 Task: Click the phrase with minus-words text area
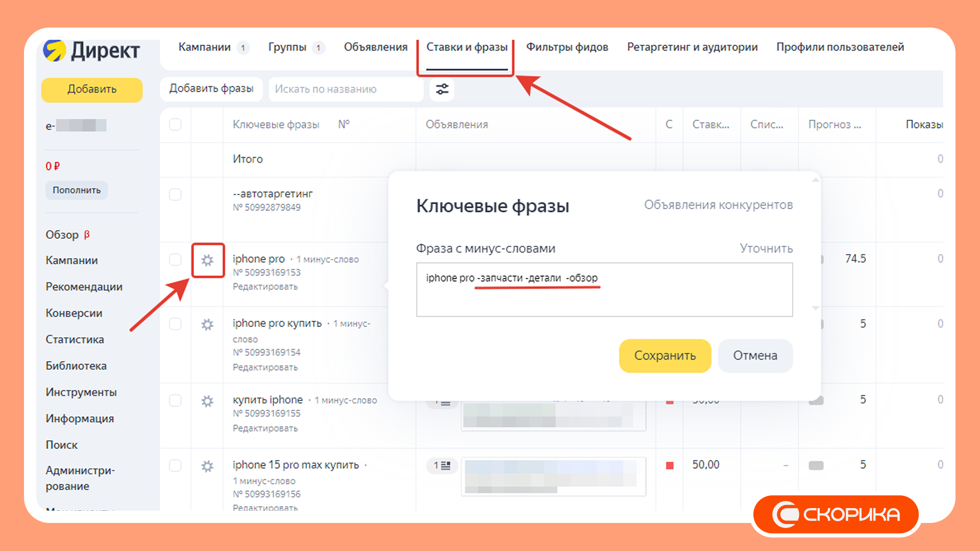(x=604, y=290)
